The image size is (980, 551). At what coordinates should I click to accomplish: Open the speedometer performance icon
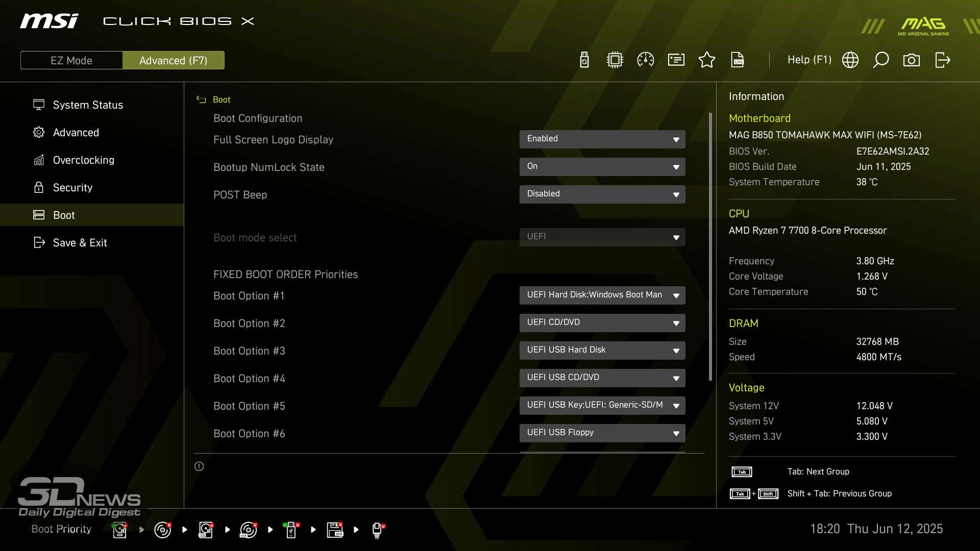tap(646, 60)
